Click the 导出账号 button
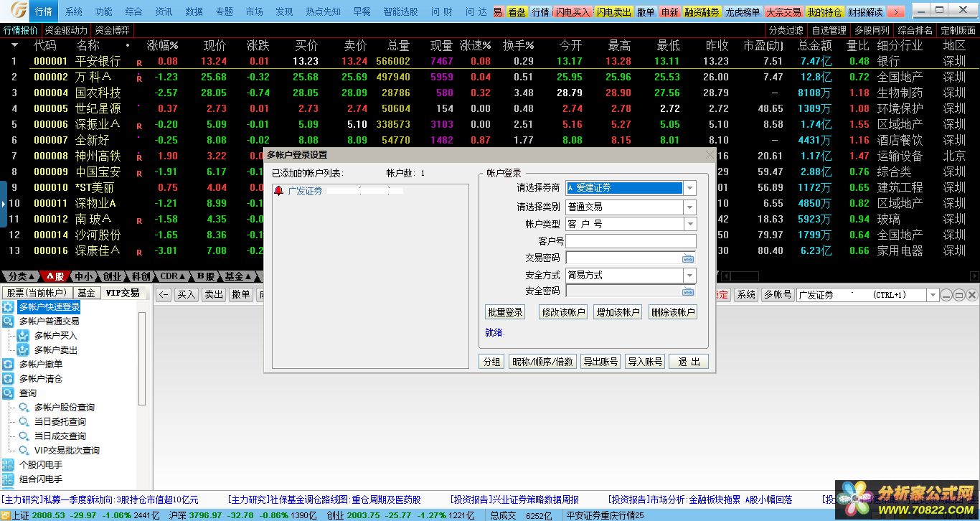This screenshot has height=521, width=980. point(600,362)
